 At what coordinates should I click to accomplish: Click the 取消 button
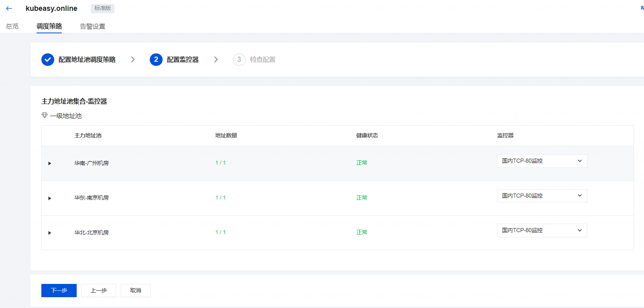(136, 290)
